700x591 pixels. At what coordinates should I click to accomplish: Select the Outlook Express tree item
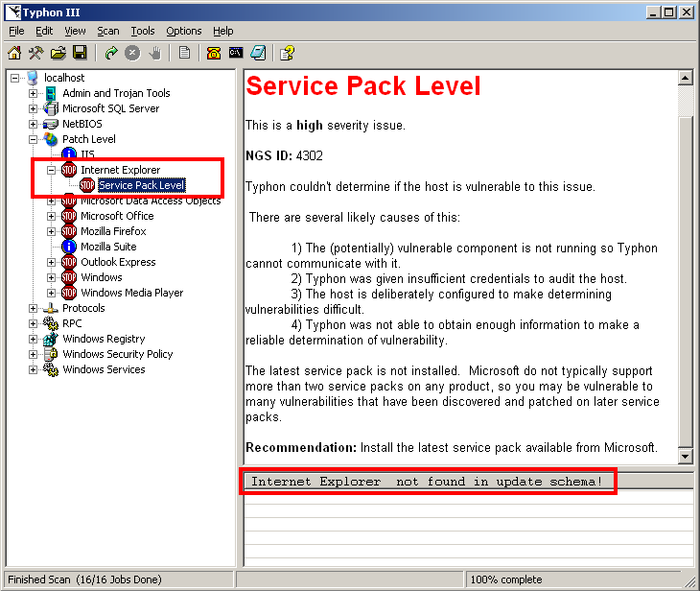click(x=118, y=262)
